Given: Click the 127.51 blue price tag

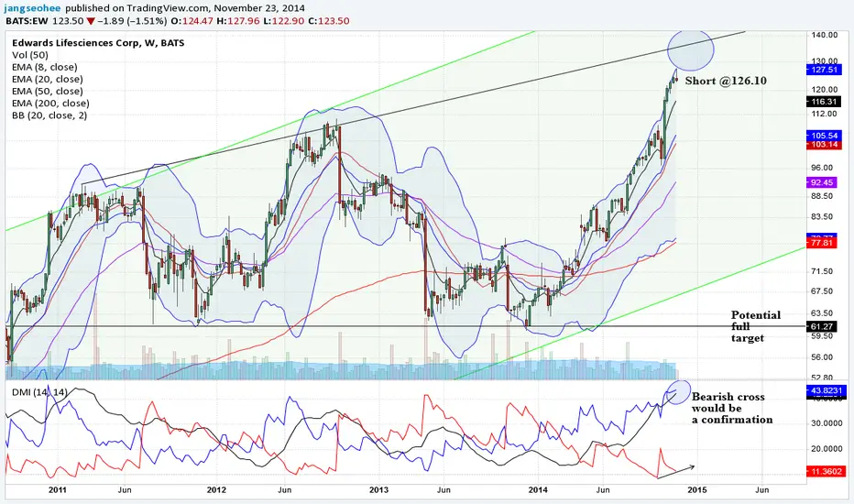Looking at the screenshot, I should pyautogui.click(x=824, y=70).
